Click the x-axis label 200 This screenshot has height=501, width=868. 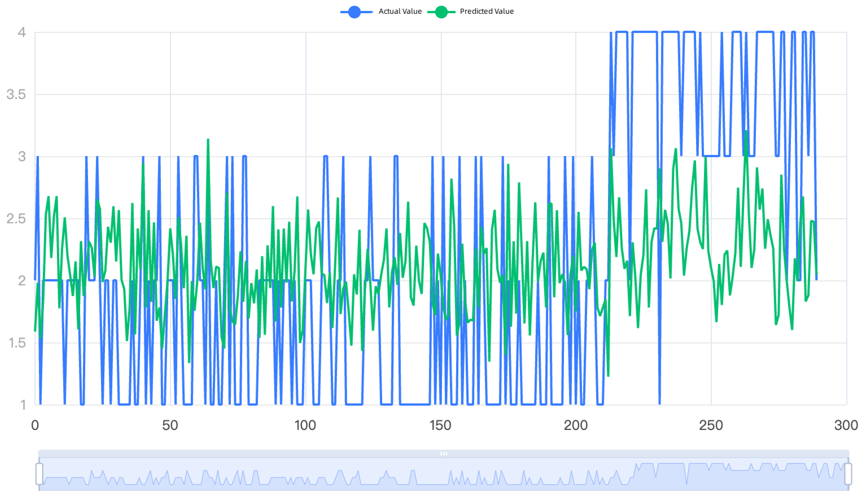[576, 426]
